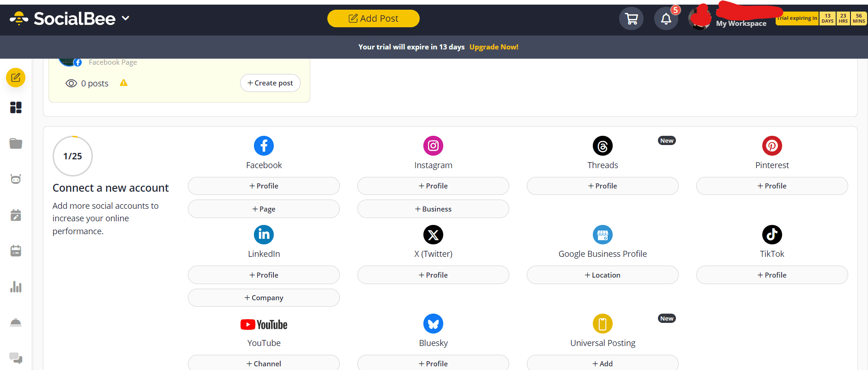Click the Upgrade Now! link
The height and width of the screenshot is (370, 868).
(x=494, y=47)
